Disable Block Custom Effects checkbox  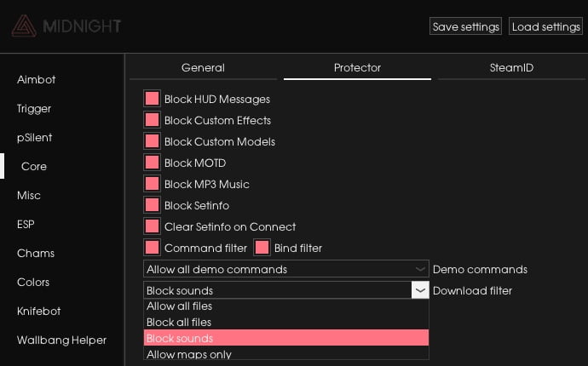152,120
